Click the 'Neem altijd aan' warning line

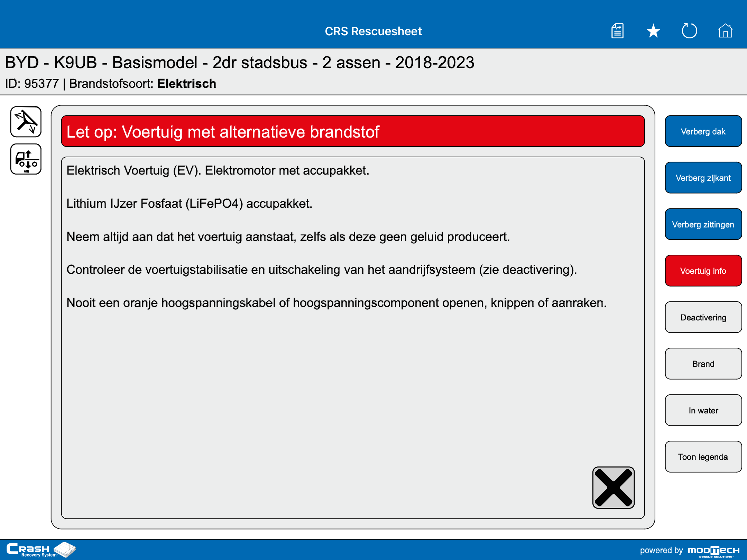(288, 237)
